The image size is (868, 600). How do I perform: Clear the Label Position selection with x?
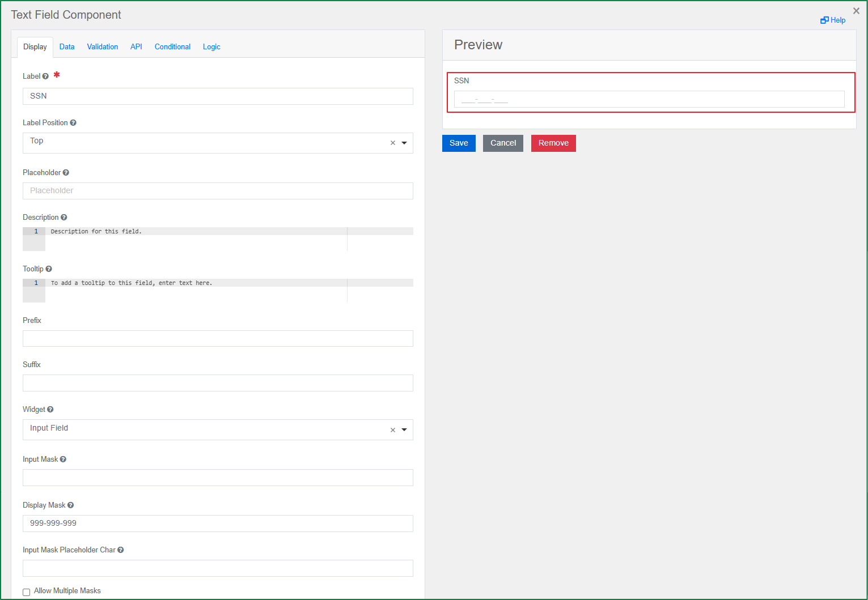coord(392,143)
